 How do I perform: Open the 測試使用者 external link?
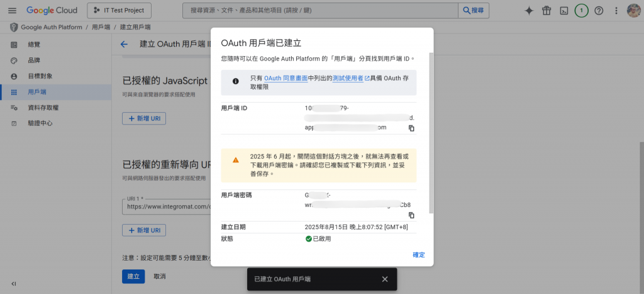[x=351, y=78]
